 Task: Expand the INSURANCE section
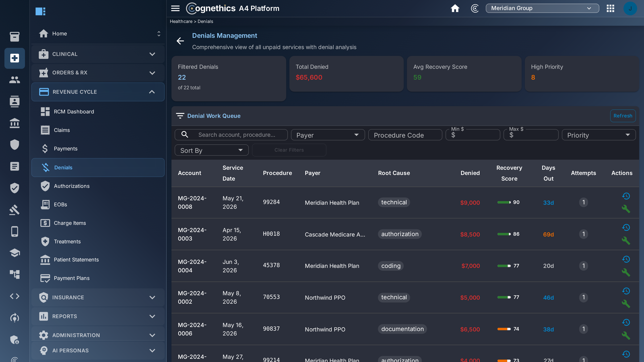coord(98,297)
